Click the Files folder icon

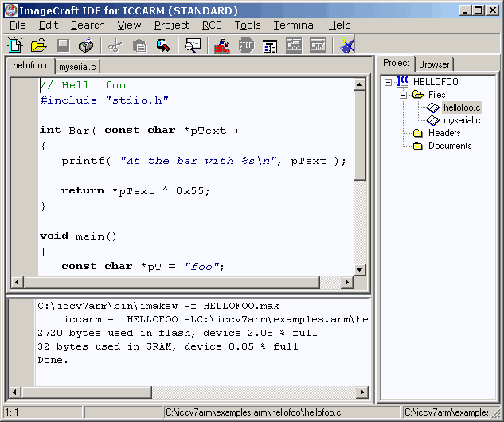click(x=418, y=95)
